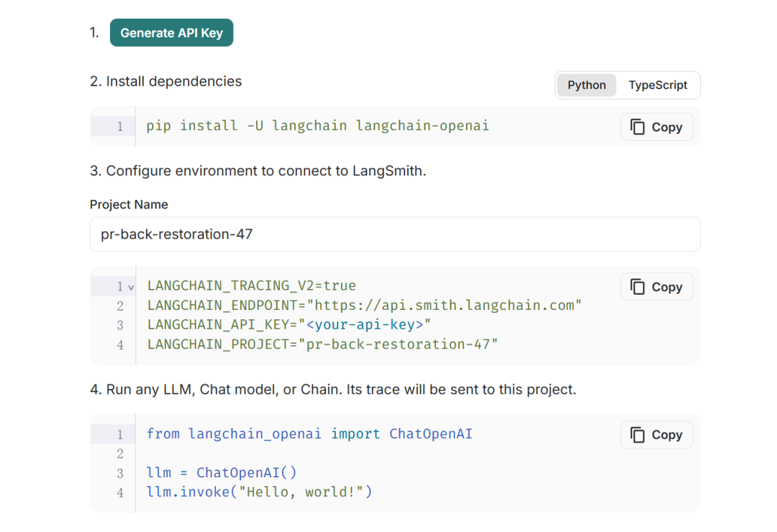
Task: Click the 'llm.invoke("Hello, world!")' line
Action: pos(259,492)
